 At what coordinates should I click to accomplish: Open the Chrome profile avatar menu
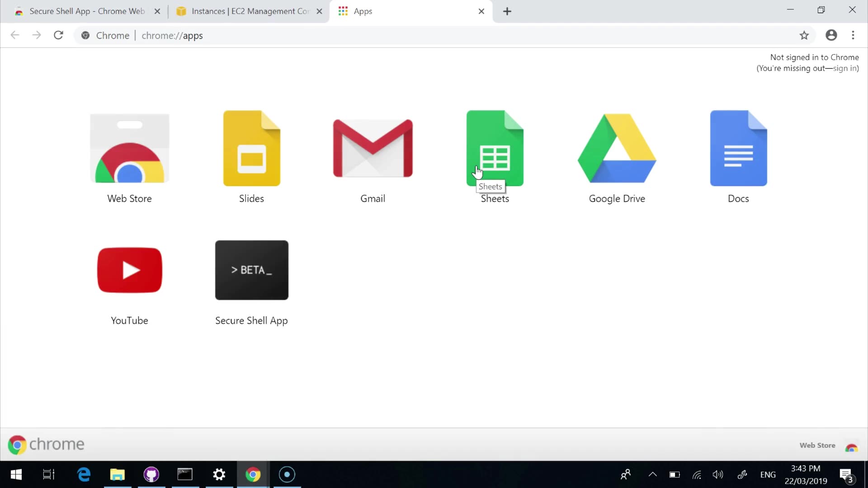(831, 35)
